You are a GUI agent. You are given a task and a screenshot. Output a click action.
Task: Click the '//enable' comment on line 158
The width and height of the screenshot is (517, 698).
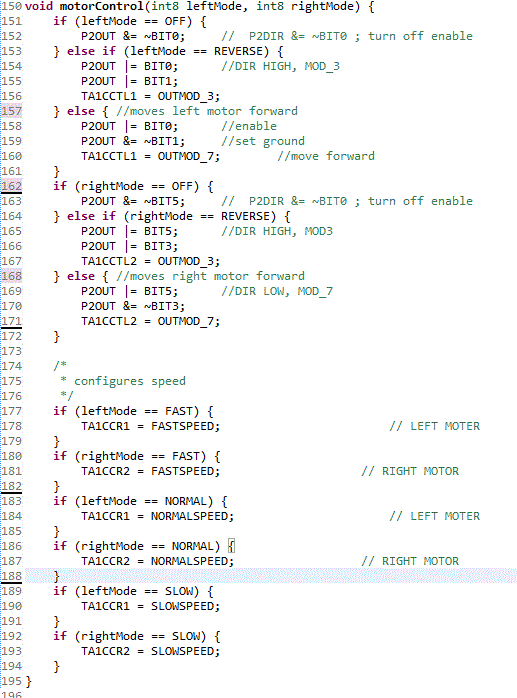coord(249,126)
